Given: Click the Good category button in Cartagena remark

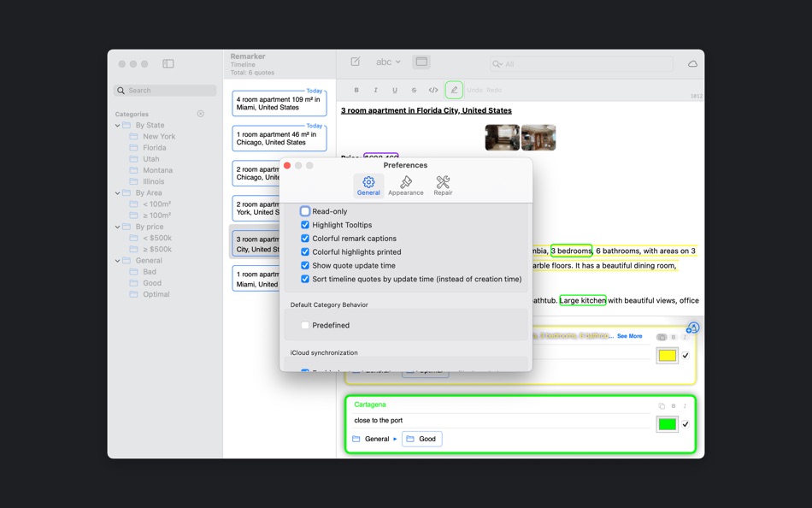Looking at the screenshot, I should point(422,439).
